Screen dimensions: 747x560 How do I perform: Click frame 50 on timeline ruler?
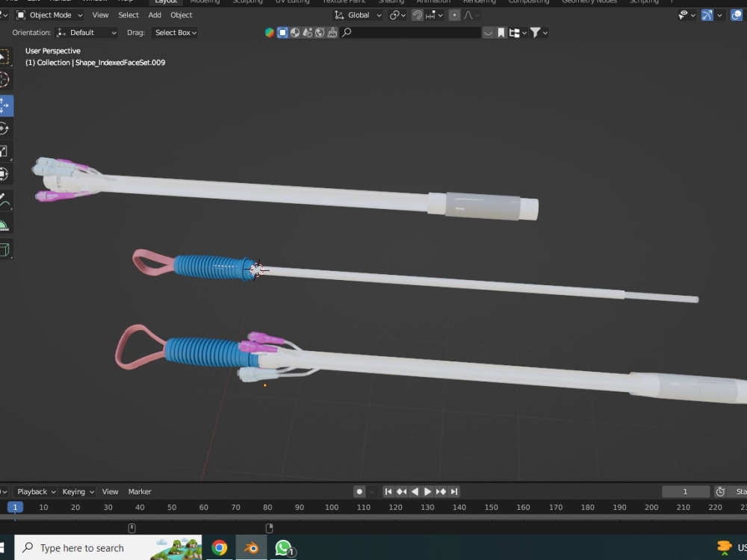172,507
